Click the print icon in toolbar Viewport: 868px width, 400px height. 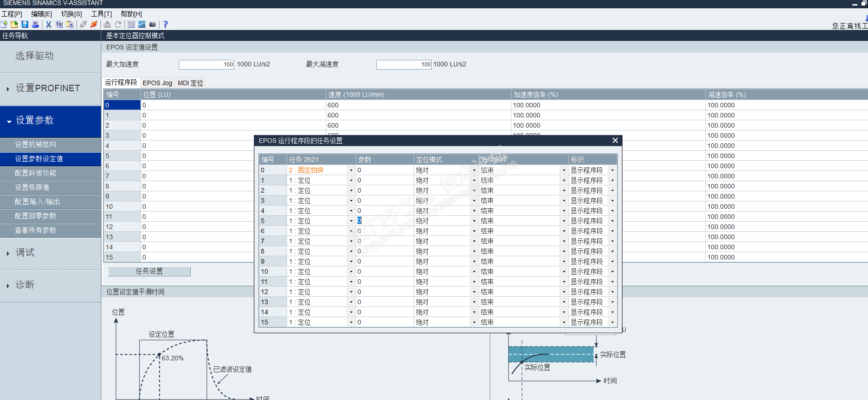click(35, 24)
